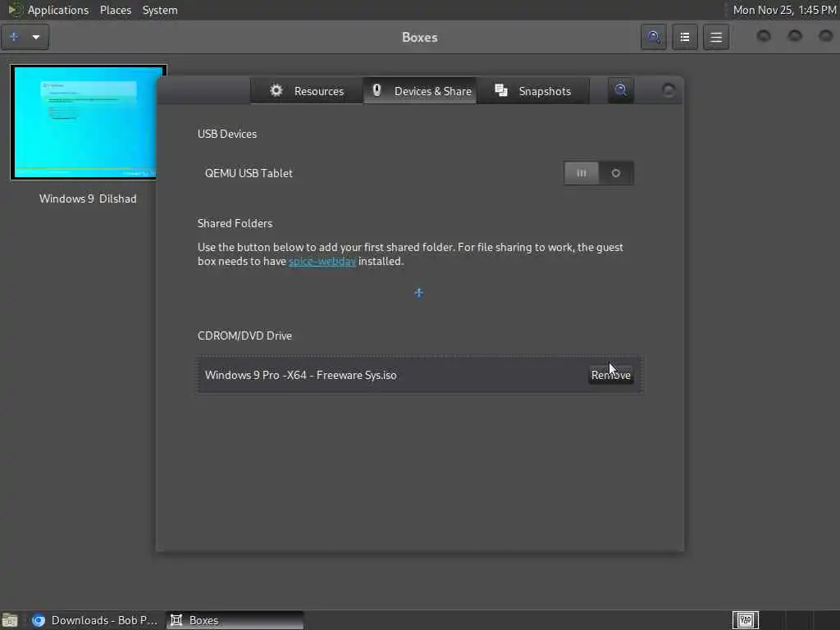Viewport: 840px width, 630px height.
Task: Close the Boxes window
Action: click(x=825, y=36)
